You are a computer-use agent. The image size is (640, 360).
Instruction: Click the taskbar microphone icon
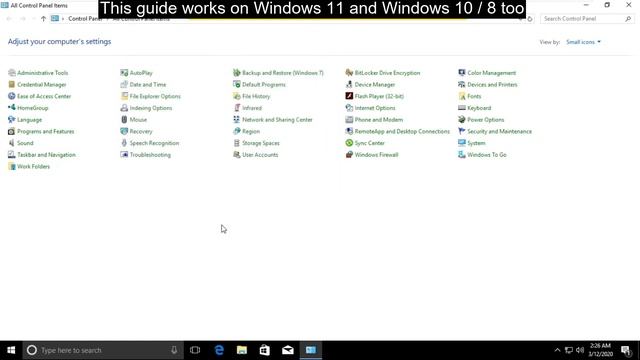(174, 350)
